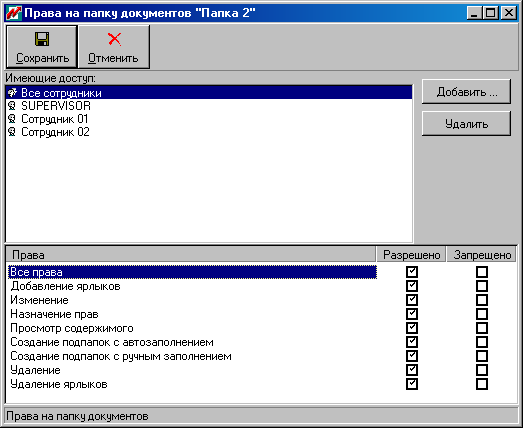Select the Изменение row label

(x=39, y=300)
